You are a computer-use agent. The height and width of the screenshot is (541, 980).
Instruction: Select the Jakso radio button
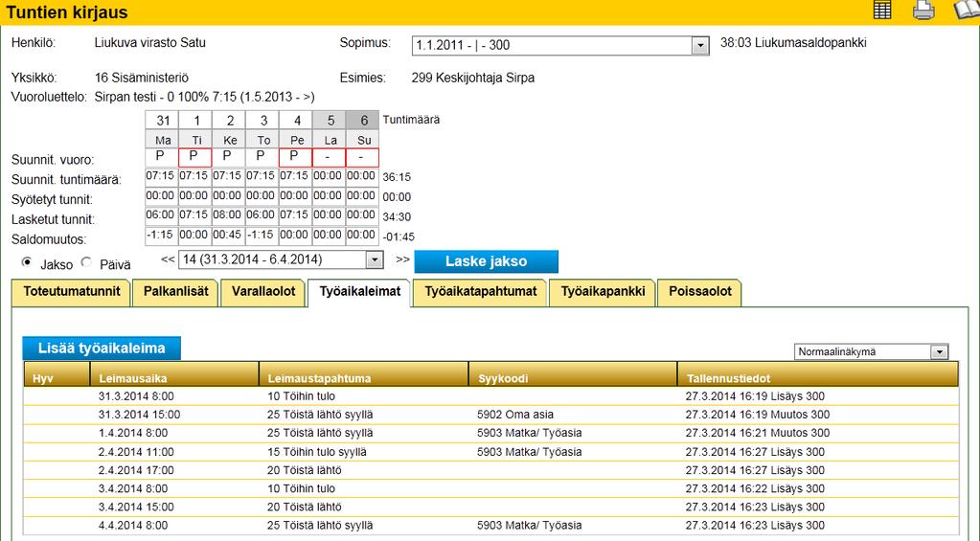tap(26, 262)
